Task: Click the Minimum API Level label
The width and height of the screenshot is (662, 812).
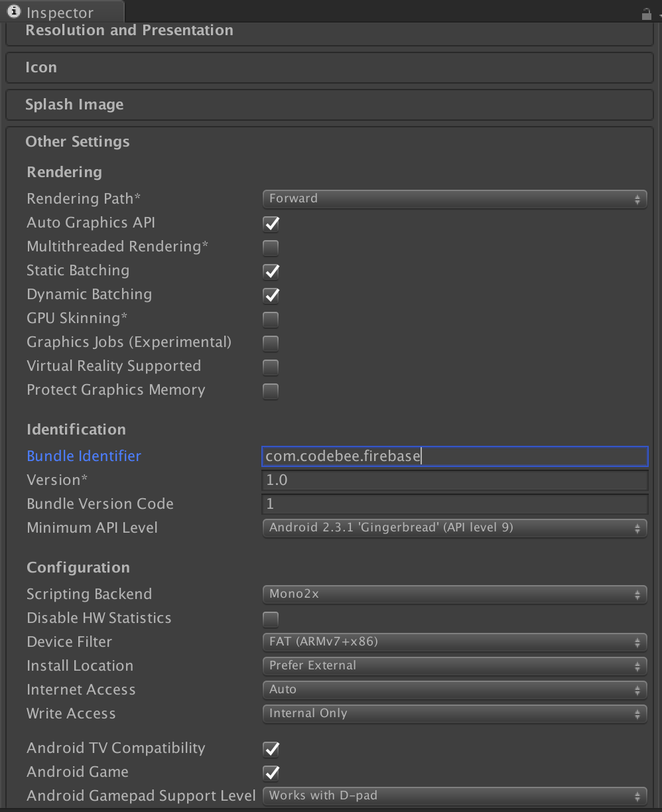Action: click(x=92, y=528)
